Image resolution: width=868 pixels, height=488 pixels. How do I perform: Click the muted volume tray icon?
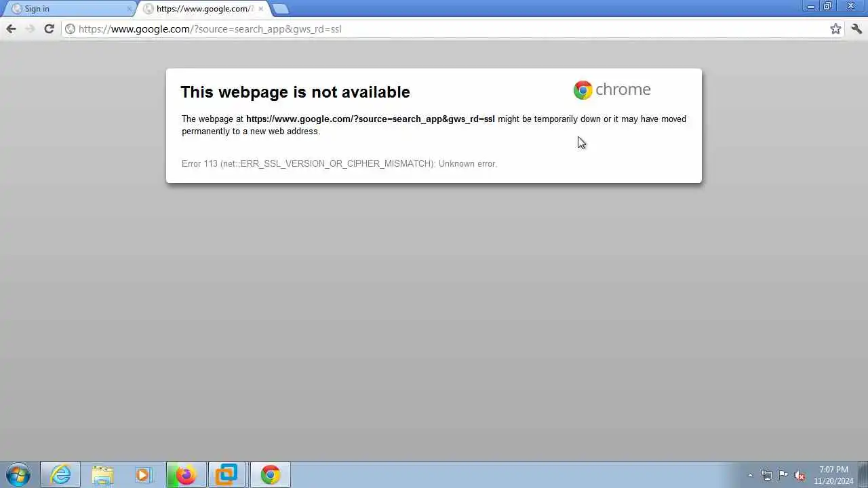coord(800,475)
